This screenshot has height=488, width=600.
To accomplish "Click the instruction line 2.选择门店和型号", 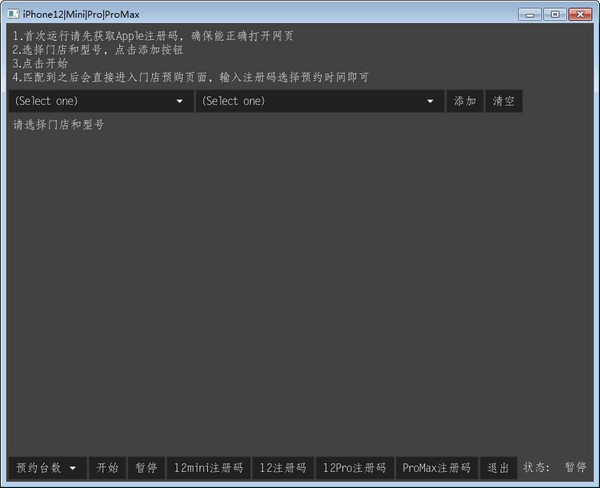I will [98, 49].
